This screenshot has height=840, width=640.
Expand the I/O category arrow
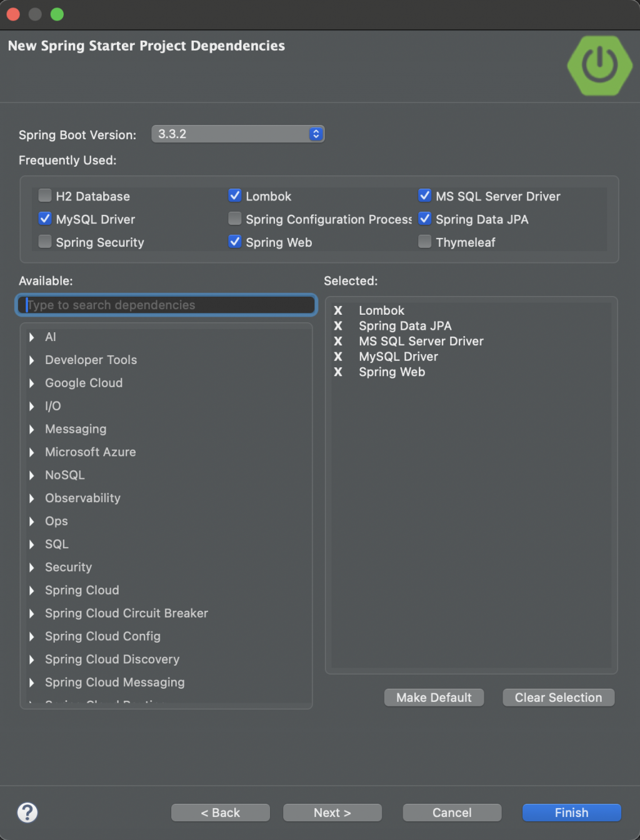(x=32, y=407)
